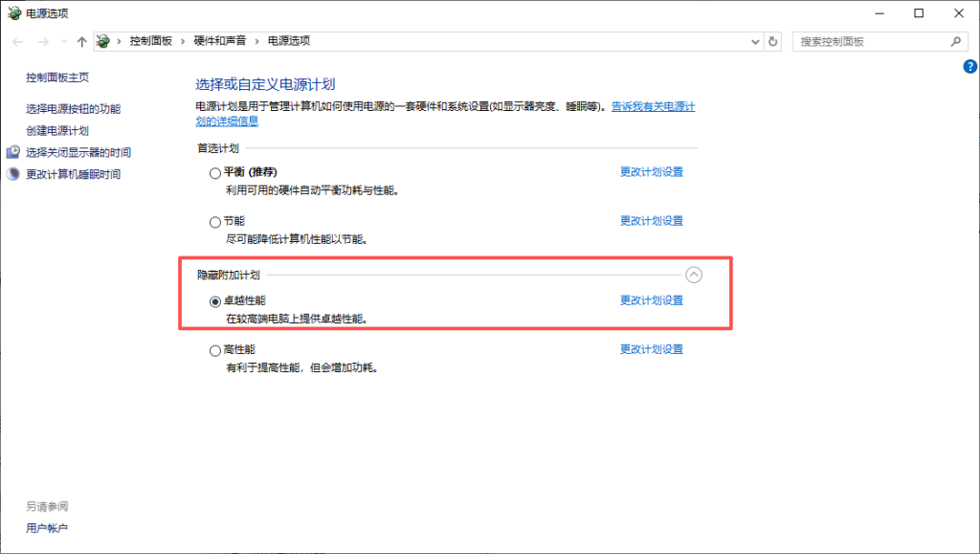980x554 pixels.
Task: Open 更改计划设置 for 卓越性能 plan
Action: pos(651,300)
